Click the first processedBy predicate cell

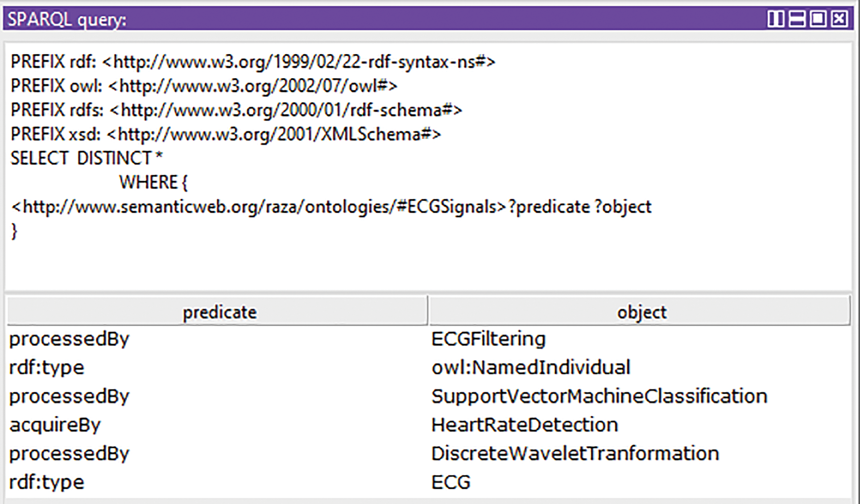pyautogui.click(x=69, y=339)
